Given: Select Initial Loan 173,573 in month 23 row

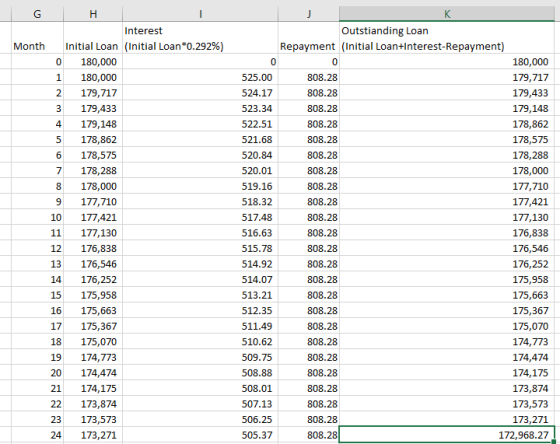Looking at the screenshot, I should tap(93, 419).
